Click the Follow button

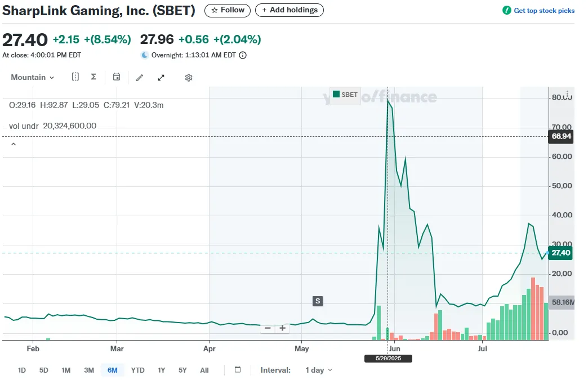[228, 10]
